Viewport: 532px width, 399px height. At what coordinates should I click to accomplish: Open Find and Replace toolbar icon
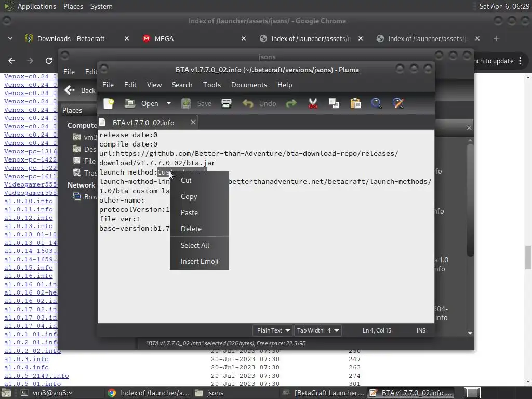398,103
